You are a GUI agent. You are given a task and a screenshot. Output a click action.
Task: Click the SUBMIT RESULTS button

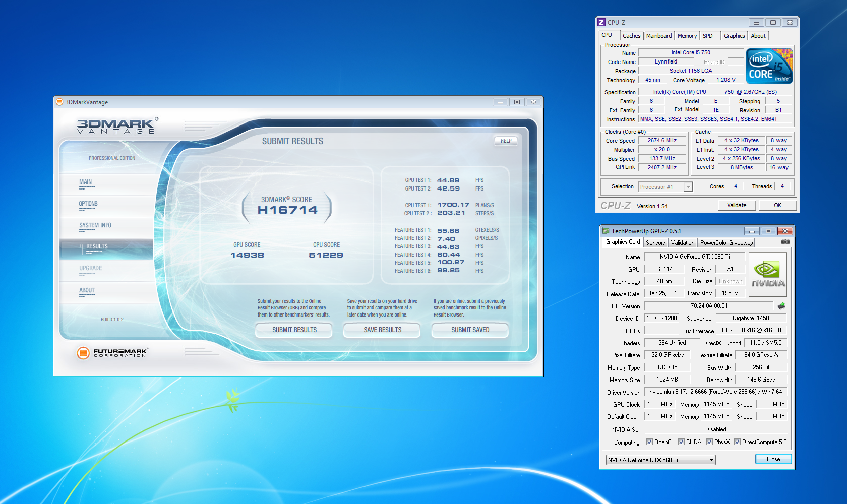pyautogui.click(x=294, y=330)
